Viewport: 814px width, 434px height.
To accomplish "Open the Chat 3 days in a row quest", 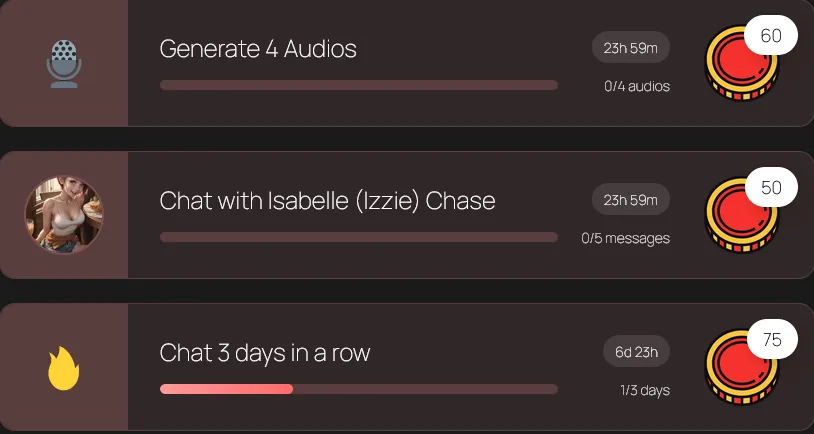I will 265,352.
